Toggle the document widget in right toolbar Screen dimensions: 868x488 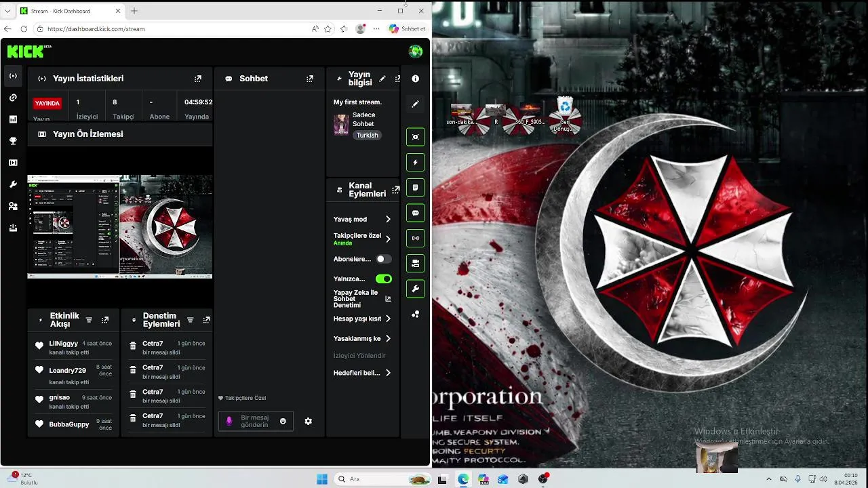point(415,188)
